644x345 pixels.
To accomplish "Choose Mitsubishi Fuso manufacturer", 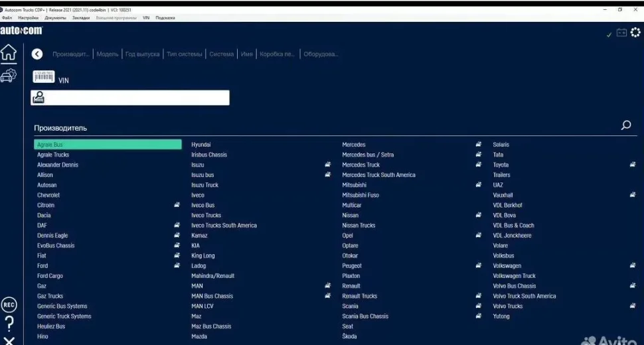I will (361, 195).
